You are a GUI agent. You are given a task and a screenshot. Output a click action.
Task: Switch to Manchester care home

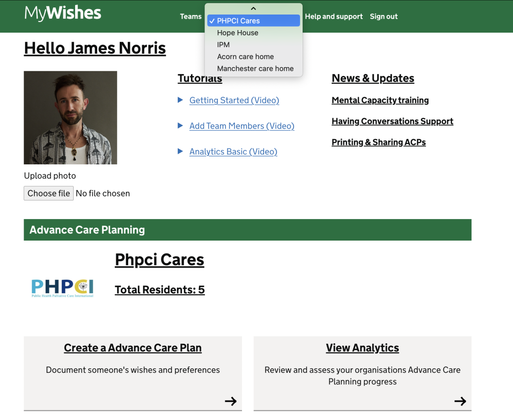(x=255, y=69)
